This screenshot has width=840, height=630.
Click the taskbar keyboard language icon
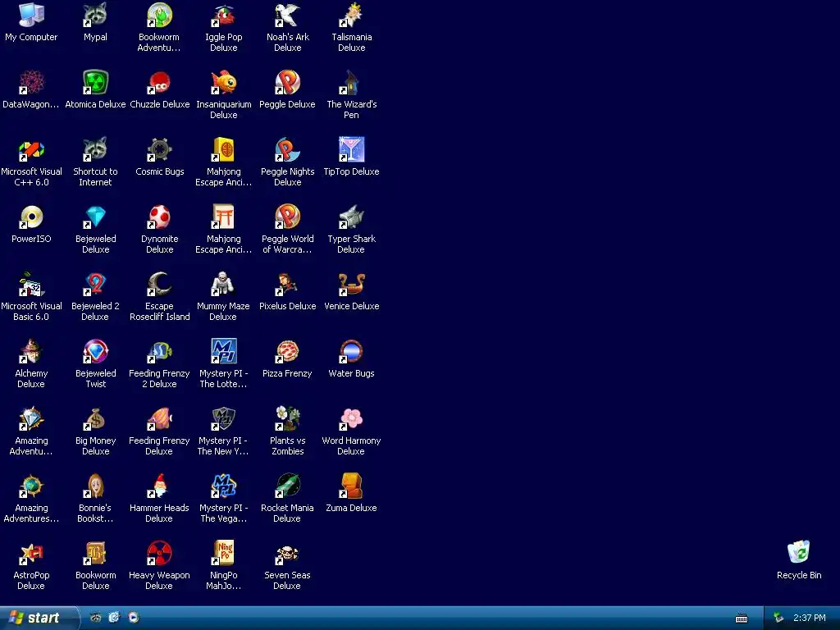[742, 619]
